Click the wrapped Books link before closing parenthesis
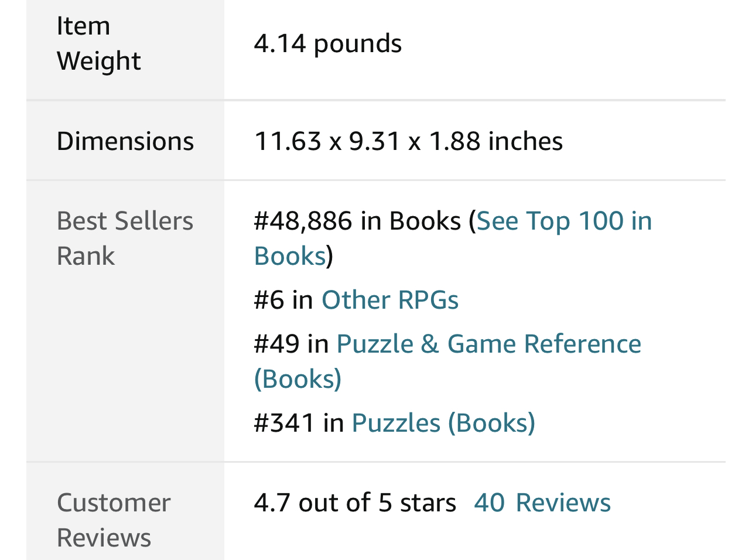 290,257
